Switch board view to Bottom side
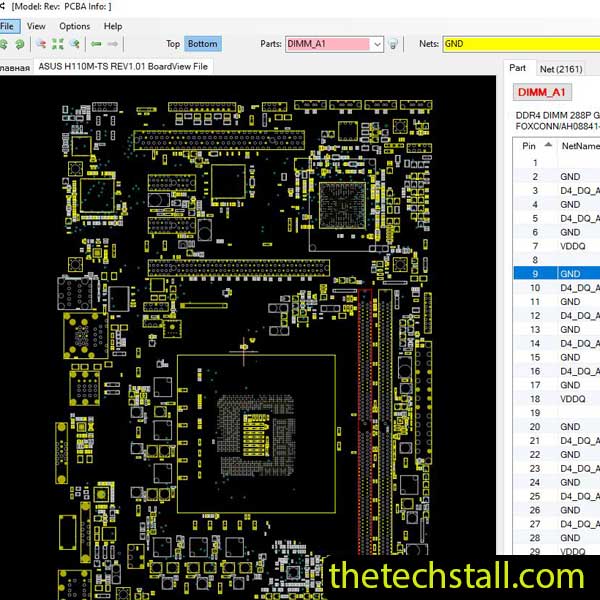The width and height of the screenshot is (600, 600). click(203, 44)
